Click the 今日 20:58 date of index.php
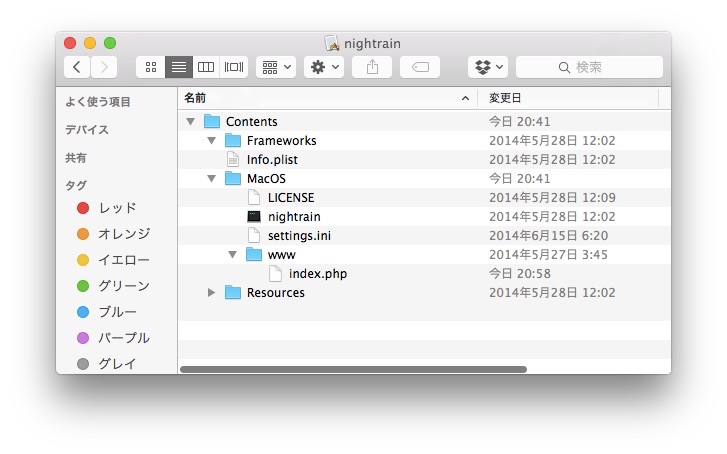727x454 pixels. coord(520,274)
